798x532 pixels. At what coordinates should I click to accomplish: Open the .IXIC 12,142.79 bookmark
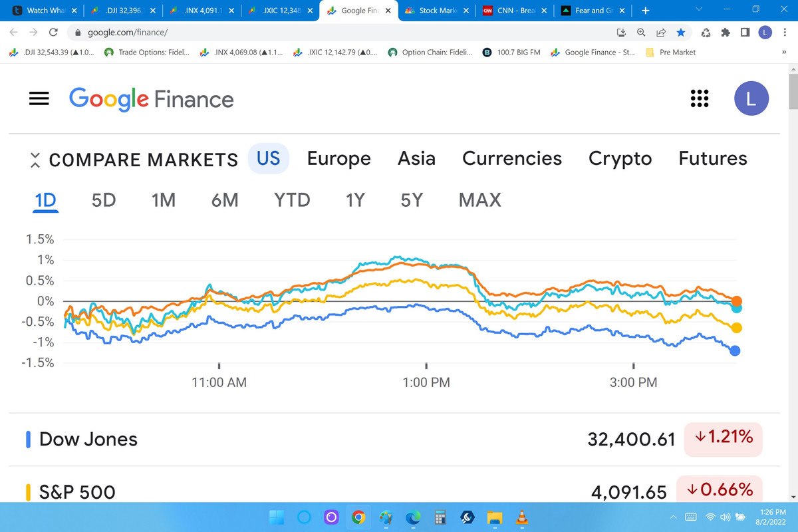[x=336, y=53]
